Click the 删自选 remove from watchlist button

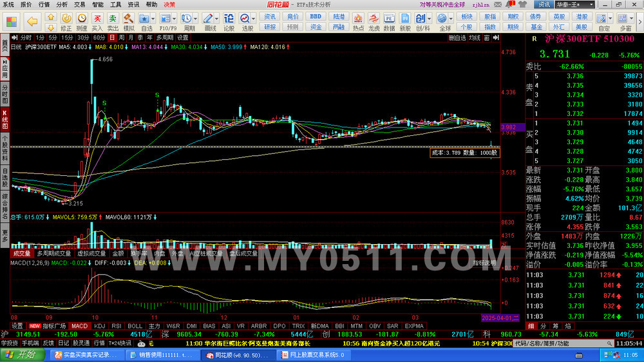(x=457, y=37)
